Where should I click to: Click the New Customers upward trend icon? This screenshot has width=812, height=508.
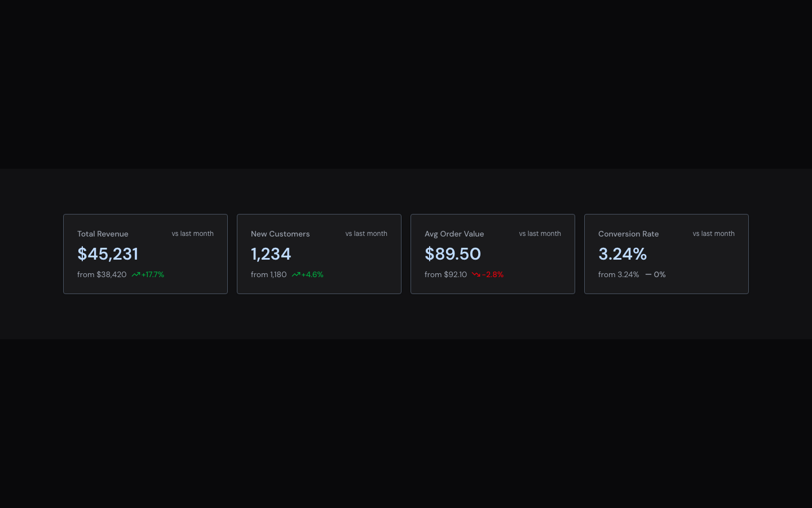296,275
